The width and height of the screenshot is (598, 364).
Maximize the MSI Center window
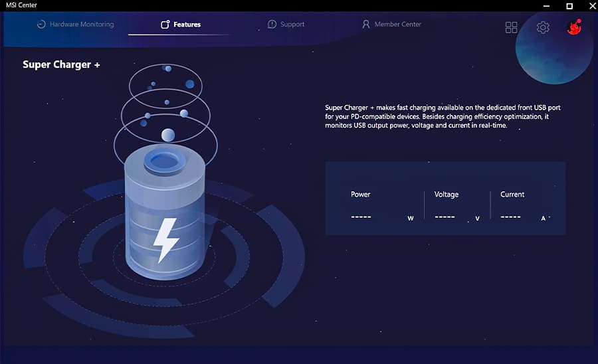coord(569,6)
